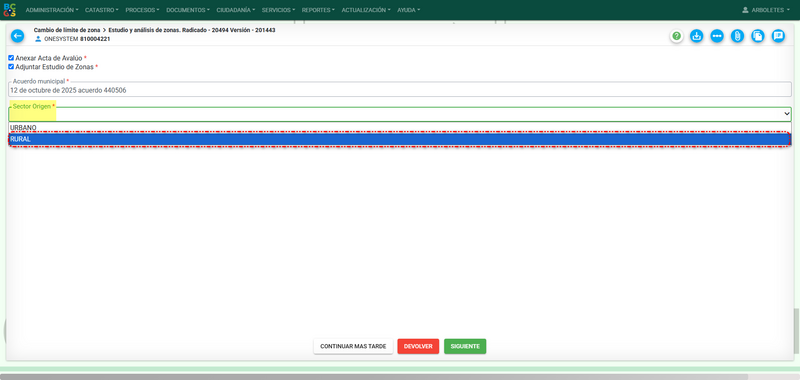Click the red DEVOLVER button

click(x=418, y=346)
